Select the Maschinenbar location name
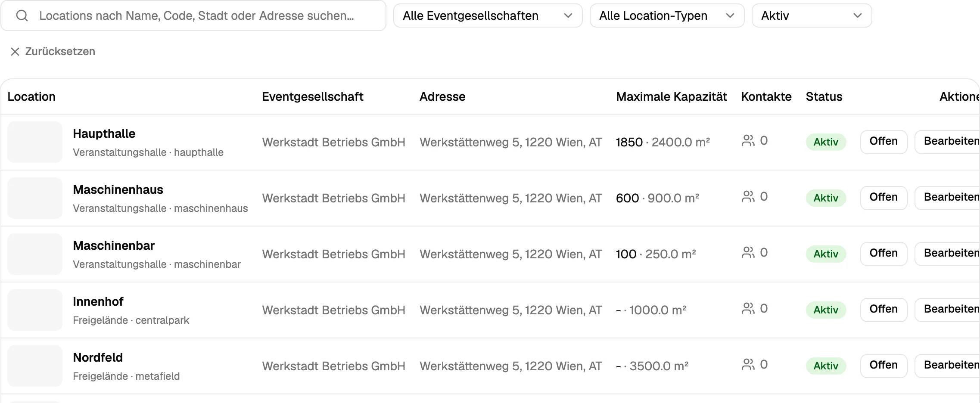The image size is (980, 403). coord(114,246)
